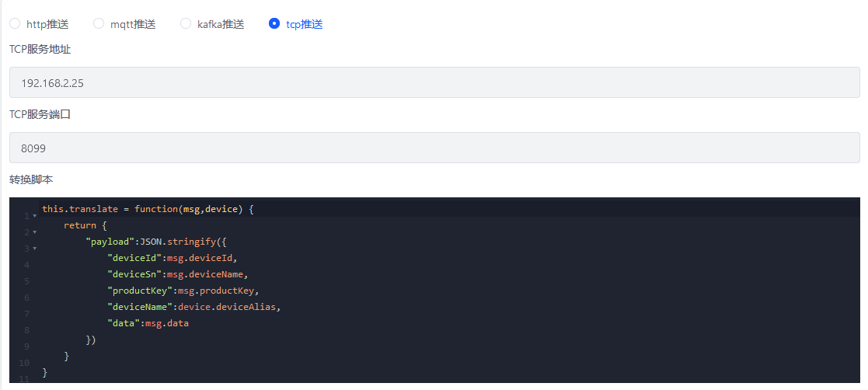Click the kafka推送 label text

point(221,24)
